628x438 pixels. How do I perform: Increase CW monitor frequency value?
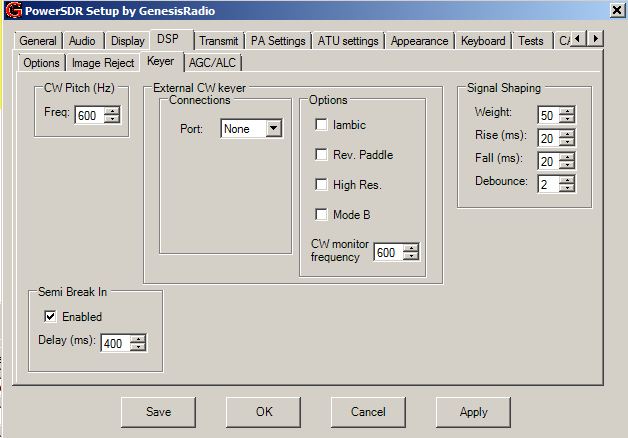(x=411, y=249)
